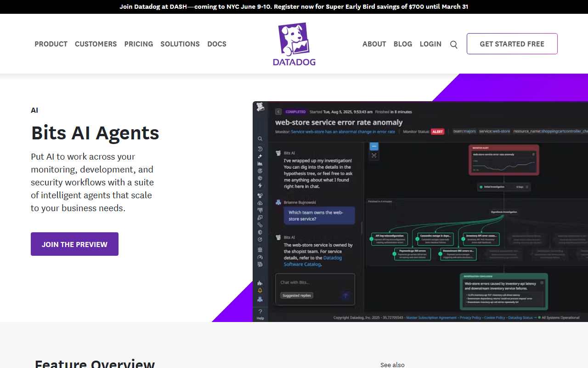Click the AI category label above heading
Screen dimensions: 588x368
[34, 110]
